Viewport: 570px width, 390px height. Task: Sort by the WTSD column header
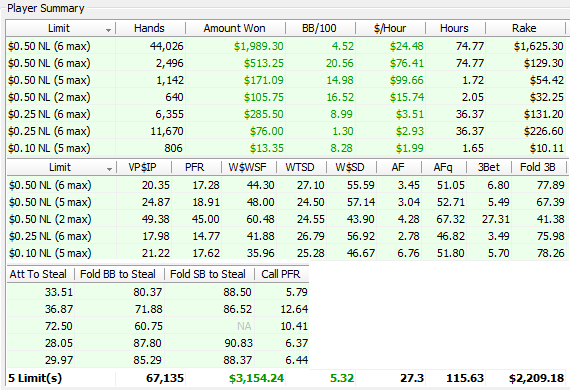[300, 167]
